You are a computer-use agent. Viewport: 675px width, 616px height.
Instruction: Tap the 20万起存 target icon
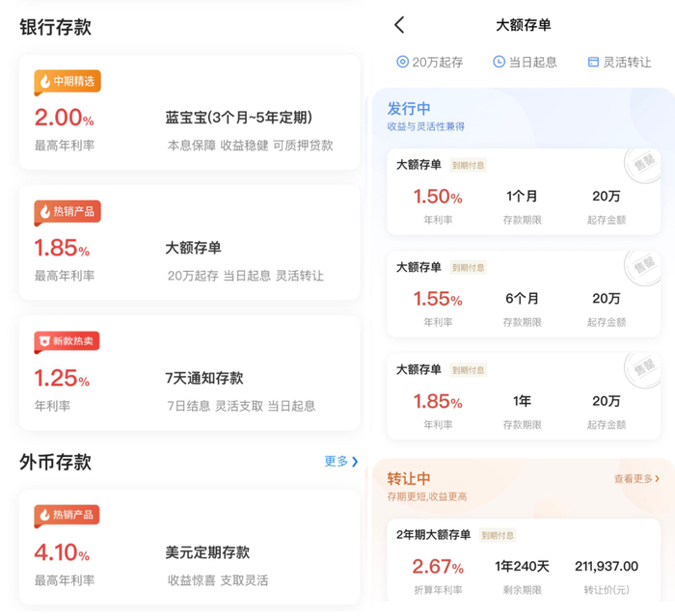403,62
